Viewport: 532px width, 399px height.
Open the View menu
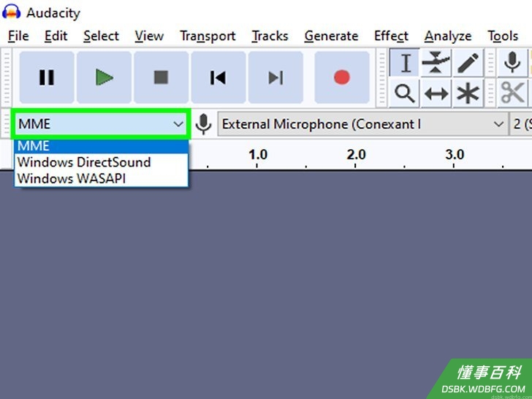pos(149,36)
